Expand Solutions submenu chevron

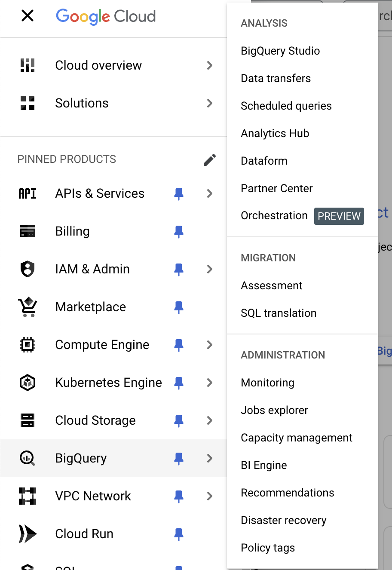click(x=210, y=103)
